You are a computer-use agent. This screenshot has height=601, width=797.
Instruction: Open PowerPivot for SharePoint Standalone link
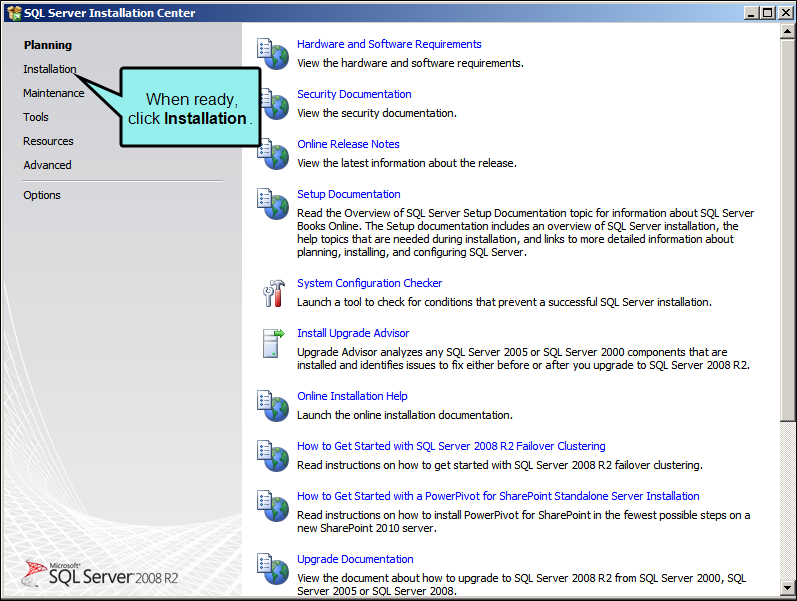click(x=498, y=496)
